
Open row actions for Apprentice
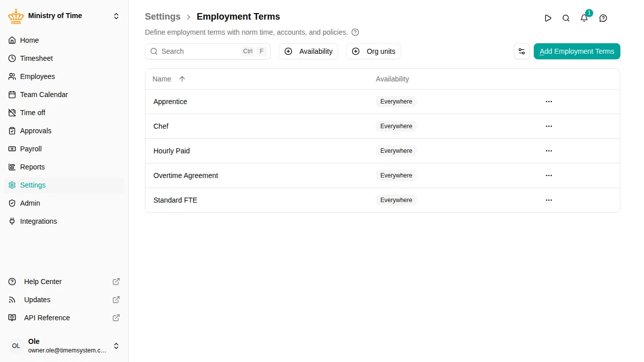pos(549,102)
